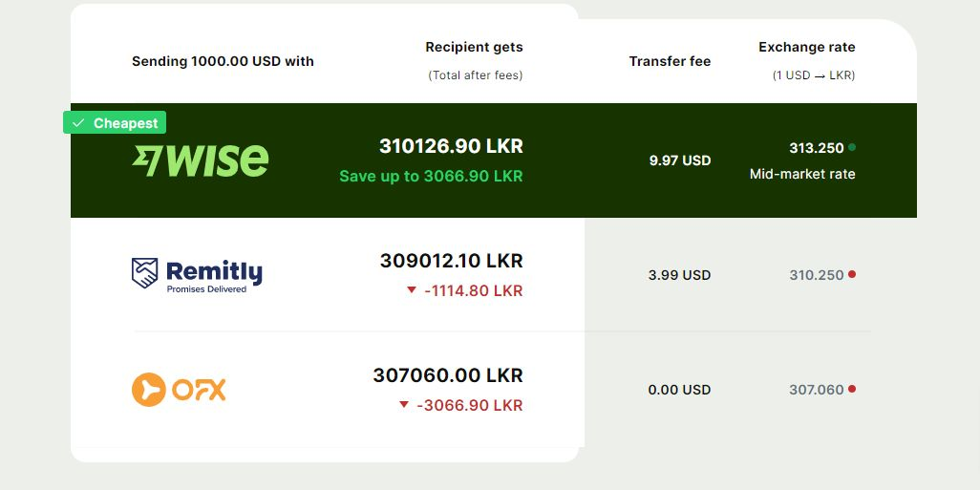Click Save up to 3066.90 LKR text
The width and height of the screenshot is (980, 490).
pyautogui.click(x=431, y=177)
